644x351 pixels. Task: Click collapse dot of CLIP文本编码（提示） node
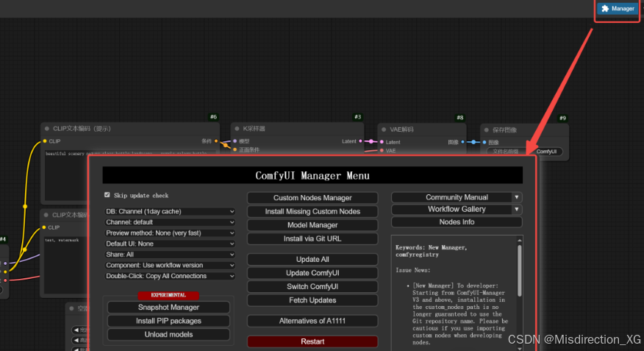(47, 129)
